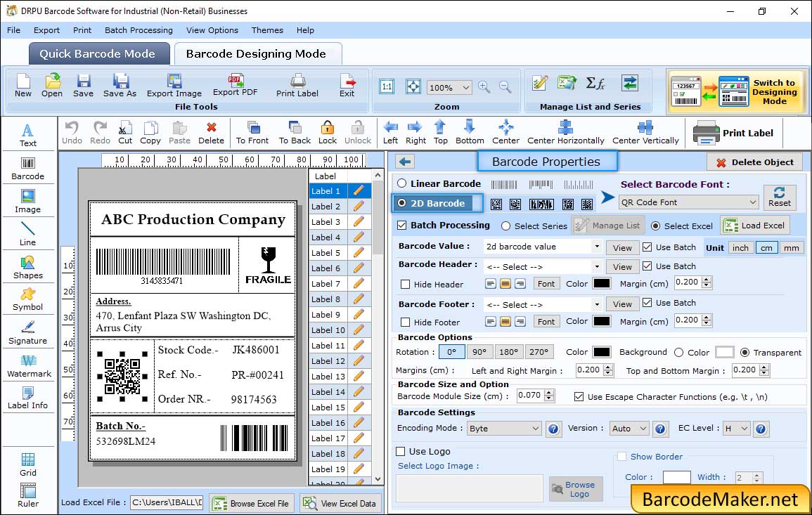
Task: Click the zoom in magnifier
Action: [x=484, y=87]
